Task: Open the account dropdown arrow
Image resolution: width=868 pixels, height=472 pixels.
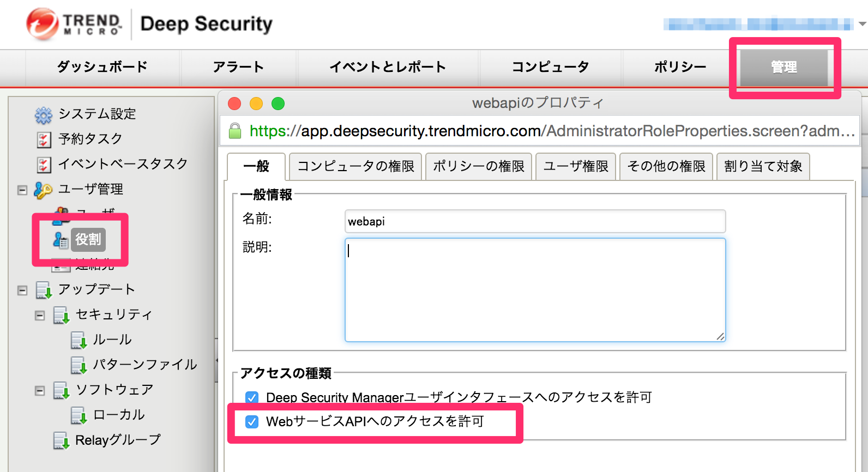Action: click(862, 24)
